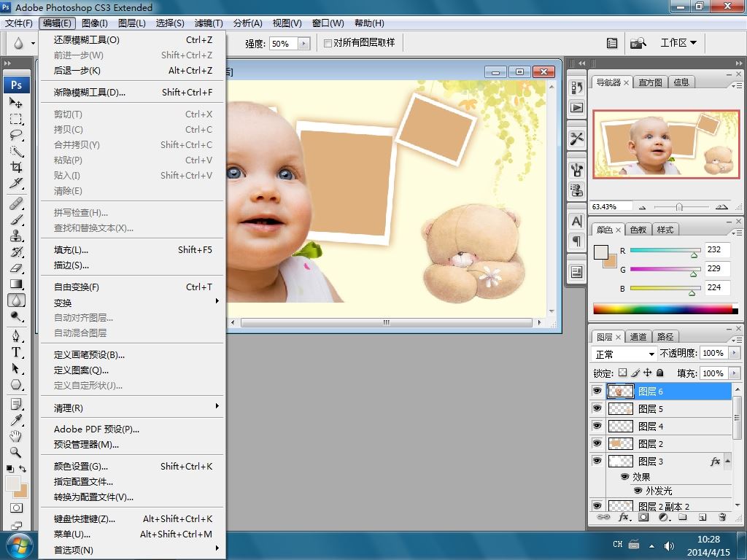Open the 滤镜(T) menu
Viewport: 747px width, 560px height.
point(209,23)
